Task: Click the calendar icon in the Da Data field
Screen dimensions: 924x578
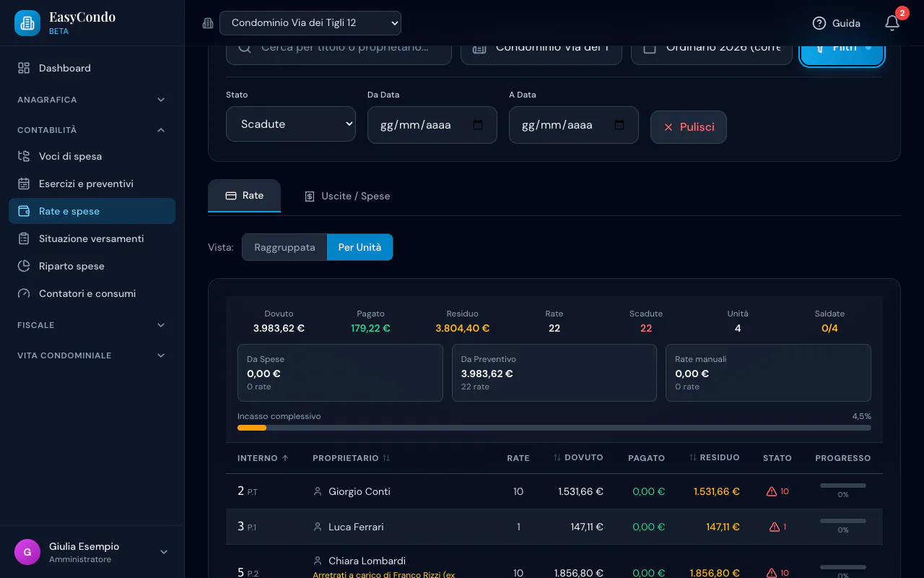Action: [x=478, y=125]
